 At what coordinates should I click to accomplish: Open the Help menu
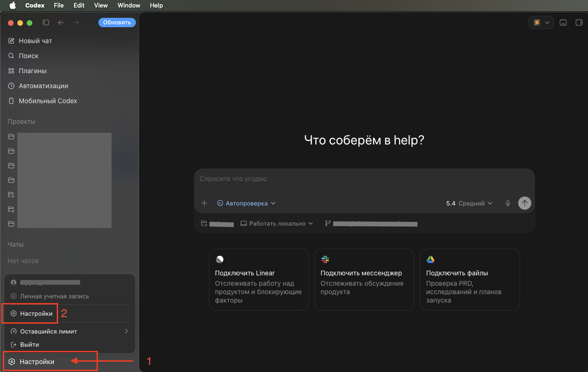tap(156, 5)
